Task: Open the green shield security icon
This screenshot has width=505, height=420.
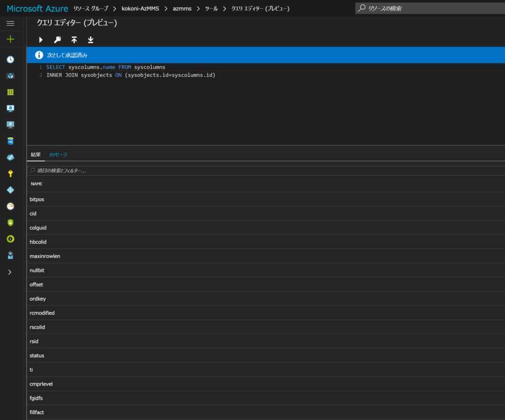Action: [x=10, y=223]
